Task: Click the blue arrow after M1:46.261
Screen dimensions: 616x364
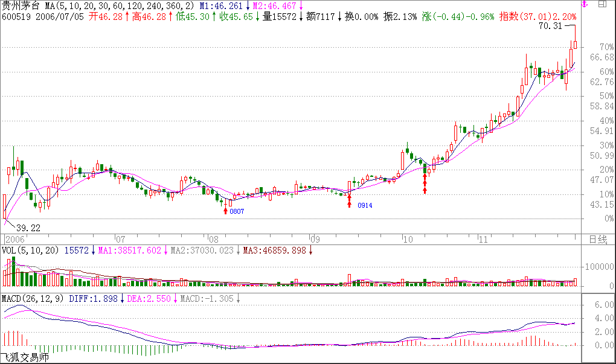Action: pos(248,5)
